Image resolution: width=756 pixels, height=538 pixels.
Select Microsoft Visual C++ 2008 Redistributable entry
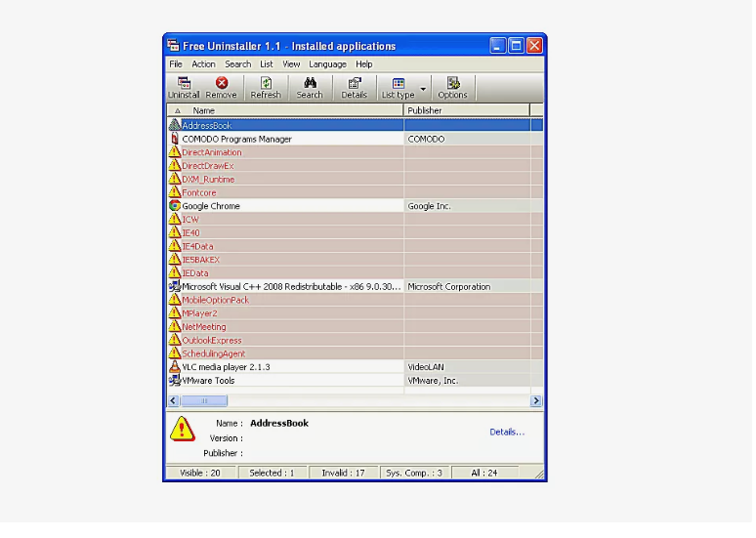[x=355, y=286]
